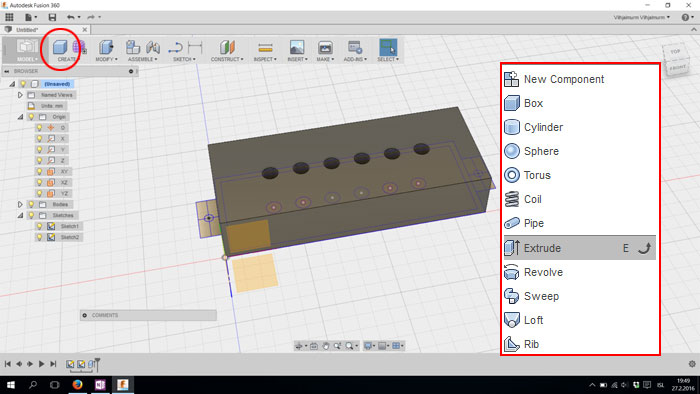This screenshot has width=700, height=394.
Task: Open Firefox from the Windows taskbar
Action: [x=77, y=384]
